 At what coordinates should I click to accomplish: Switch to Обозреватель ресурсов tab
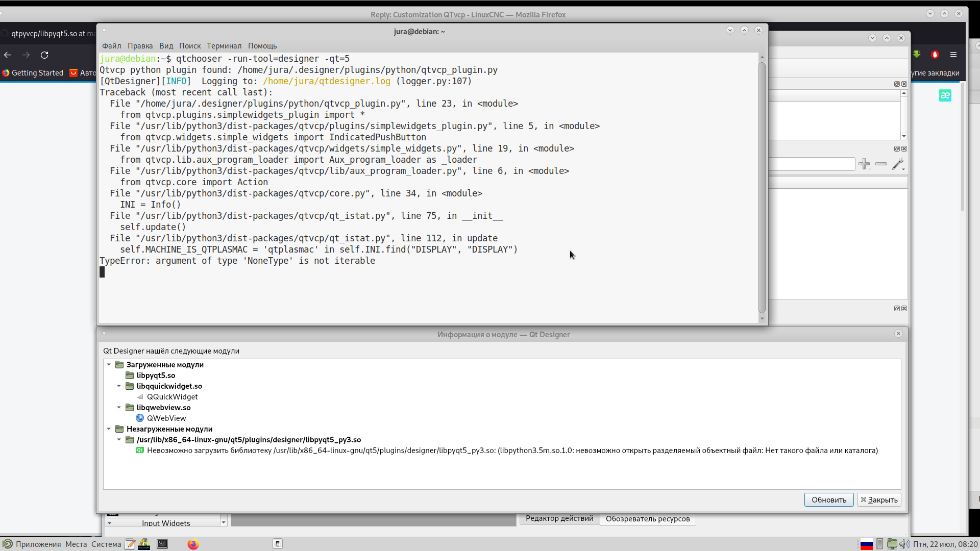tap(648, 519)
